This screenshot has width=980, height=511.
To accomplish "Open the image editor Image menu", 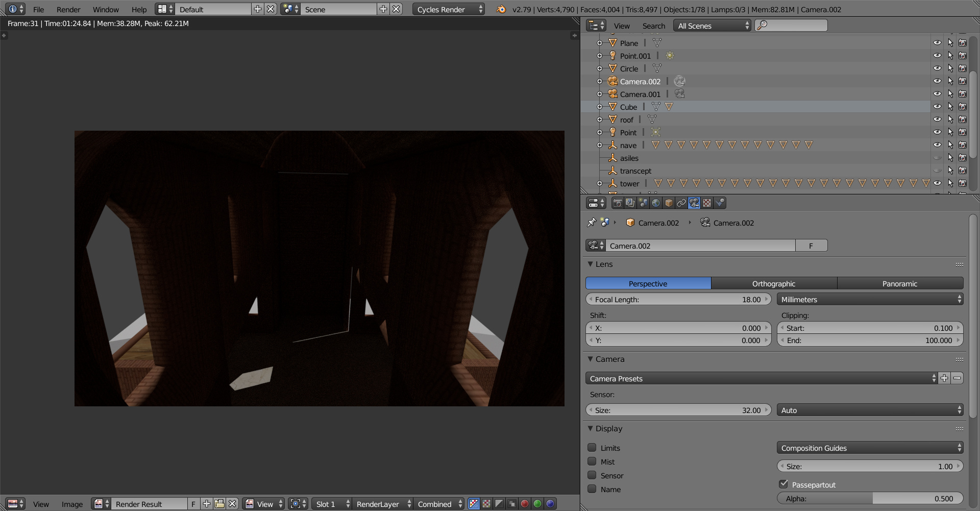I will [x=72, y=504].
